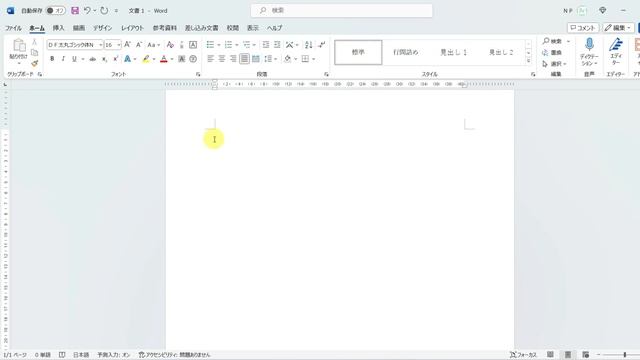Open the Change Case (Aa) dropdown

153,44
